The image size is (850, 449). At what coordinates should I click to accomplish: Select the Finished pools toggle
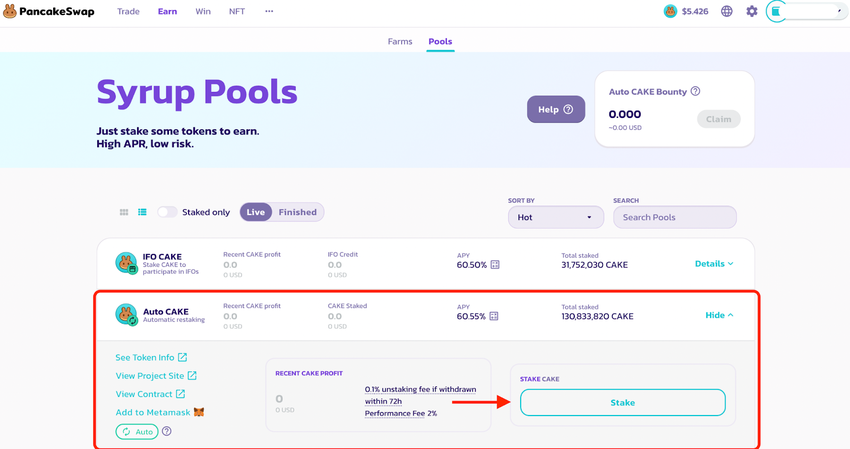pyautogui.click(x=297, y=212)
